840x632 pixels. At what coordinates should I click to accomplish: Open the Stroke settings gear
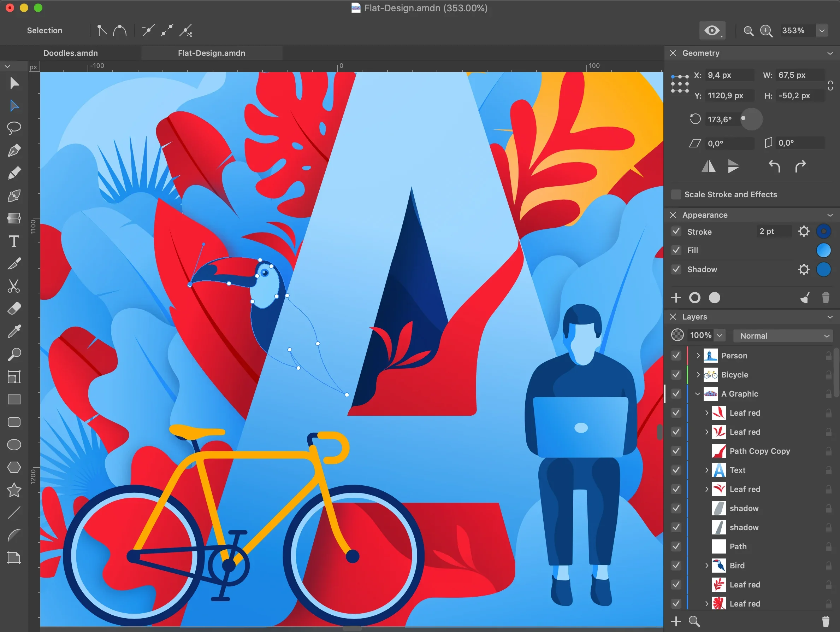click(x=804, y=231)
